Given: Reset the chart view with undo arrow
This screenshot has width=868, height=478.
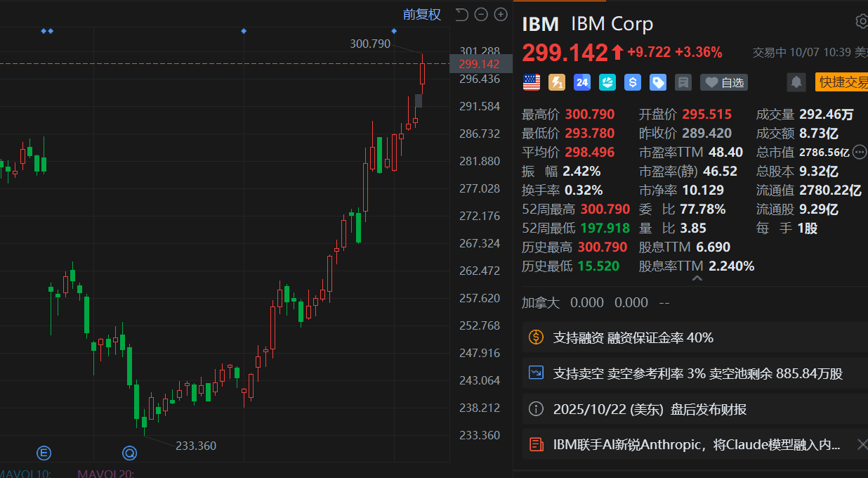Looking at the screenshot, I should coord(461,15).
